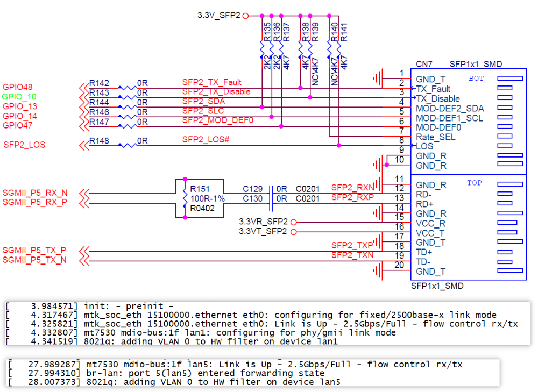Viewport: 538px width, 392px height.
Task: Select the MOD-DEF0 pin name
Action: pyautogui.click(x=438, y=127)
